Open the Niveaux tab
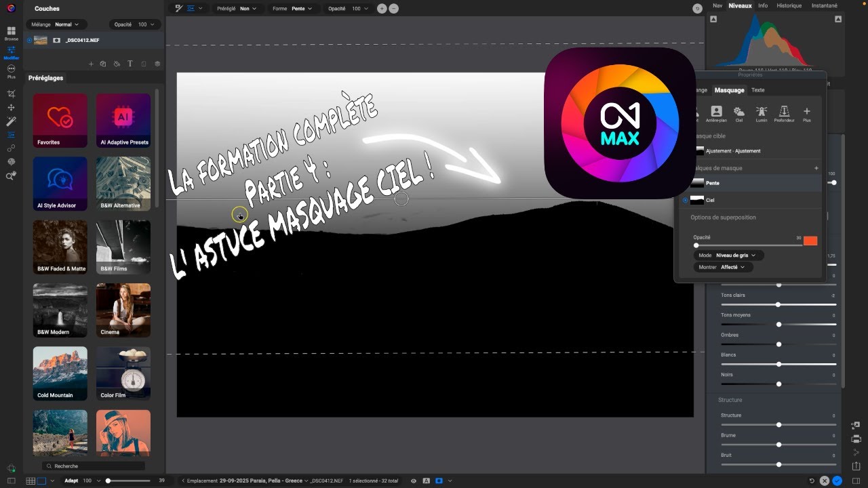This screenshot has width=868, height=488. pos(740,5)
